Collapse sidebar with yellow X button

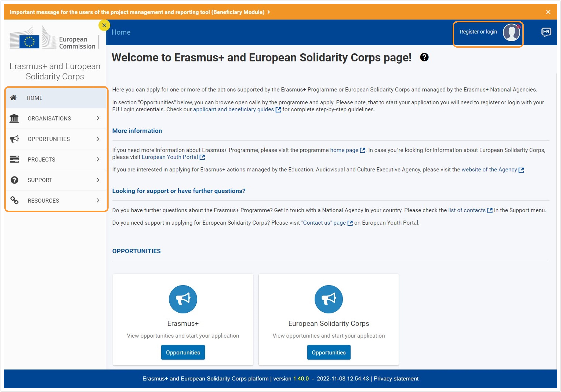coord(104,25)
